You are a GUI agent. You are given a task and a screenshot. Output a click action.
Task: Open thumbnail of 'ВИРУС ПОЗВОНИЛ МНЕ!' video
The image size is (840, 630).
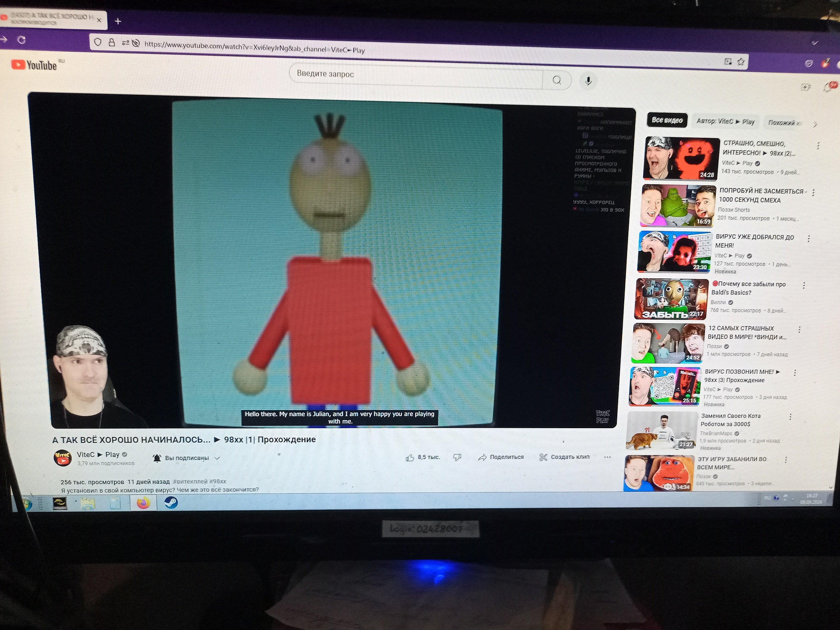[x=664, y=386]
